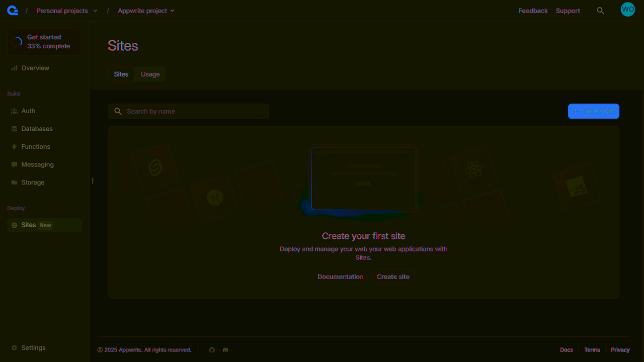Navigate to Storage via its sidebar icon
Screen dimensions: 644x362
click(33, 182)
